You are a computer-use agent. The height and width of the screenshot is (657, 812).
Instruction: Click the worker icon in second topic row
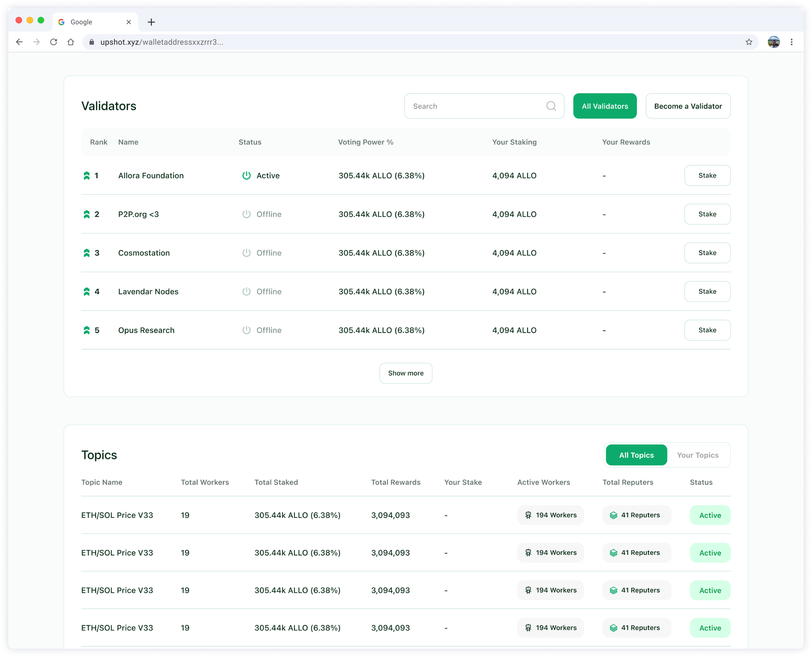[528, 553]
